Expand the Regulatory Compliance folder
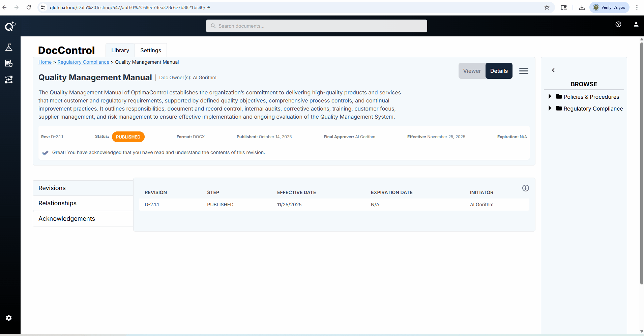The height and width of the screenshot is (336, 644). 550,108
